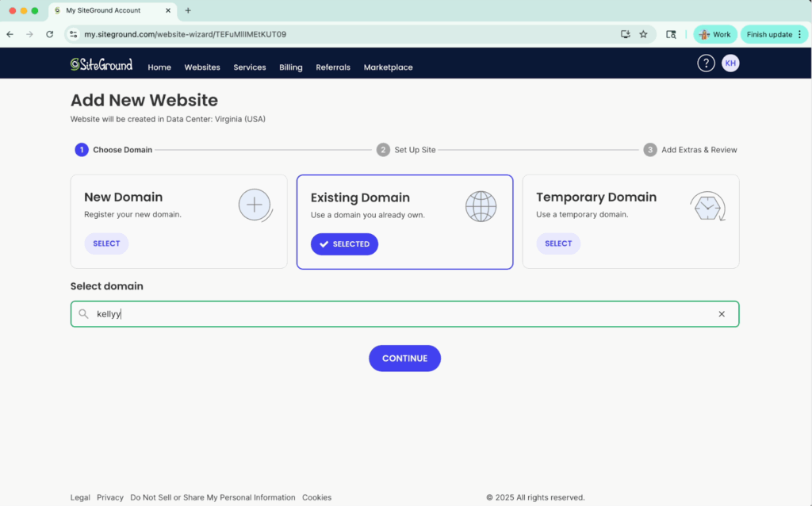Select the New Domain option
The width and height of the screenshot is (812, 506).
[x=106, y=243]
